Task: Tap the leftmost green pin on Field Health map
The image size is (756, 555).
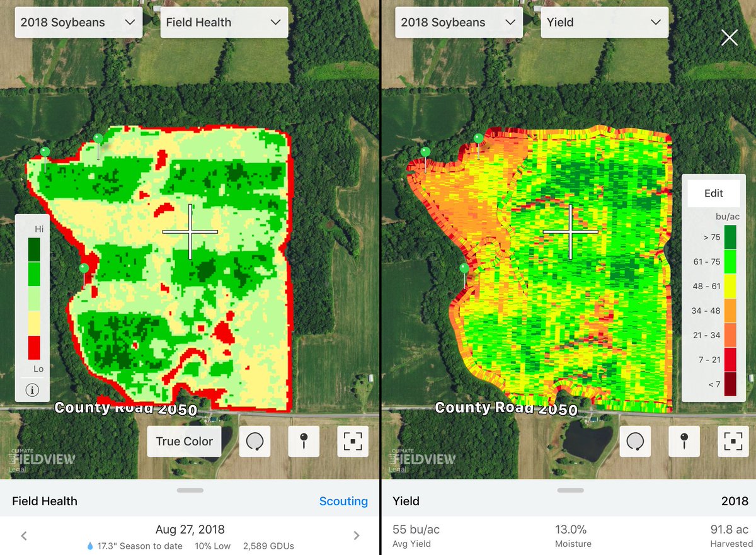Action: pyautogui.click(x=45, y=152)
